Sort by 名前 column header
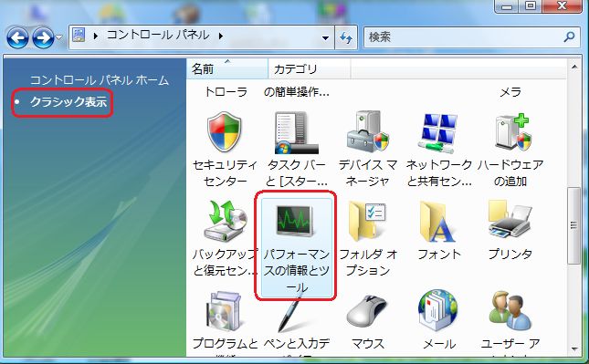This screenshot has height=364, width=589. [x=227, y=68]
